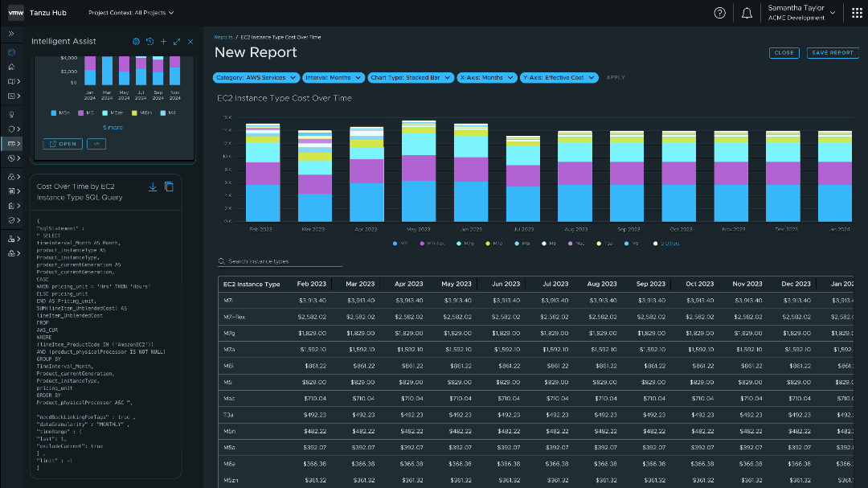Open the help question mark icon
868x488 pixels.
click(719, 13)
